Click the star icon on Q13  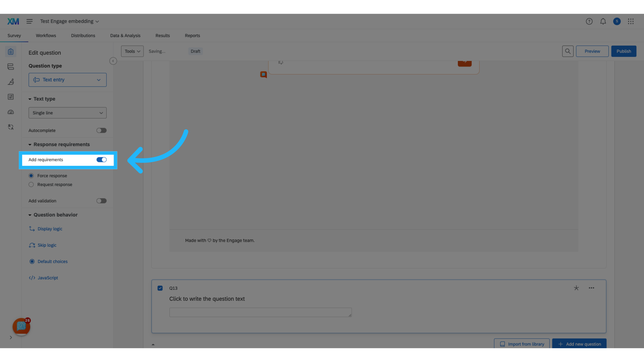(576, 288)
